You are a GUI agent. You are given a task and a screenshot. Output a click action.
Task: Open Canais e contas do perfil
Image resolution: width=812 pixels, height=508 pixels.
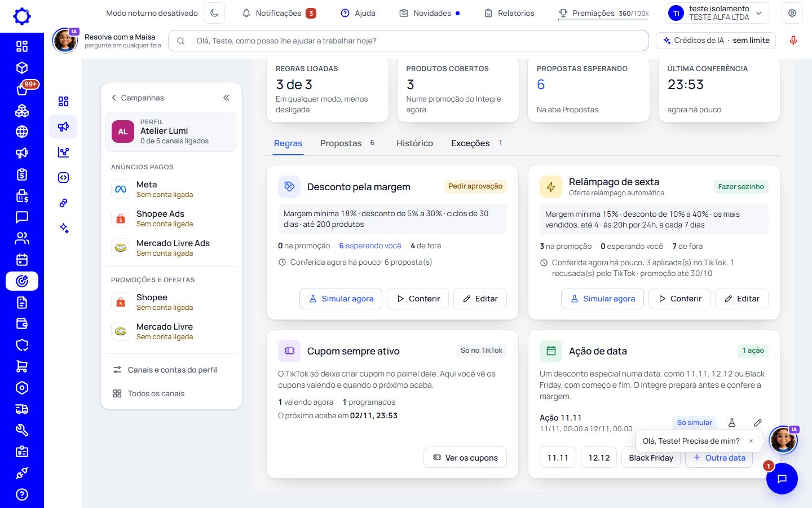tap(171, 370)
